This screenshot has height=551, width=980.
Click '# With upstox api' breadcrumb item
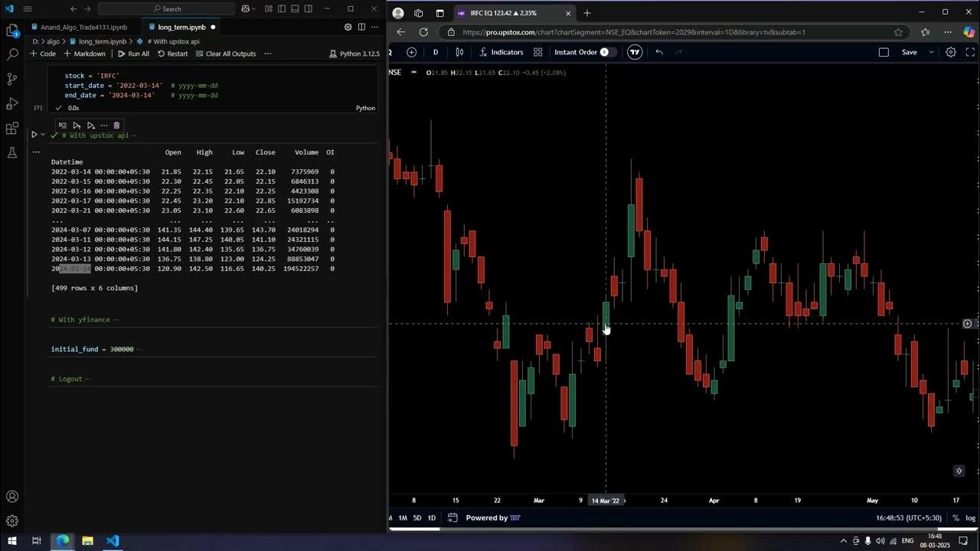pos(174,41)
